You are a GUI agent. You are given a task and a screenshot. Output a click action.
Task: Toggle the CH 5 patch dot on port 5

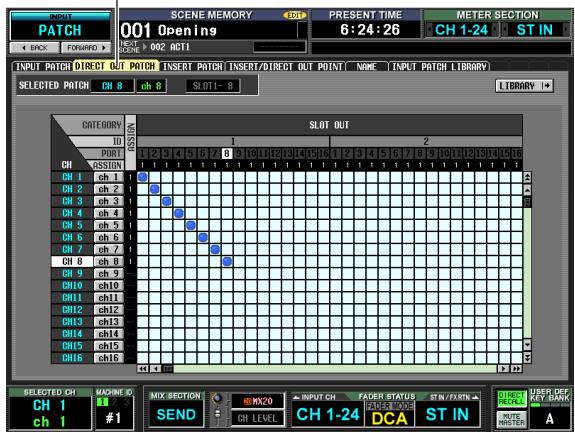coord(191,225)
